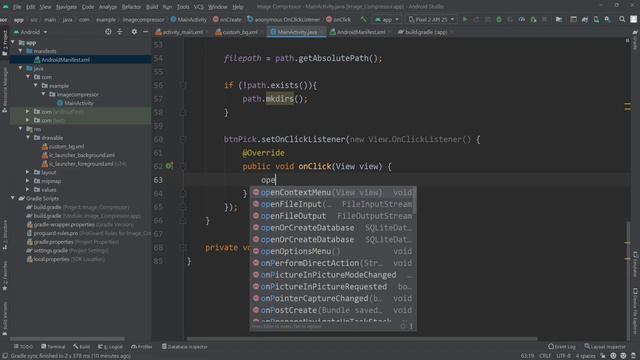Open the Pixel 2 API 25 device dropdown
Image resolution: width=640 pixels, height=360 pixels.
[431, 19]
